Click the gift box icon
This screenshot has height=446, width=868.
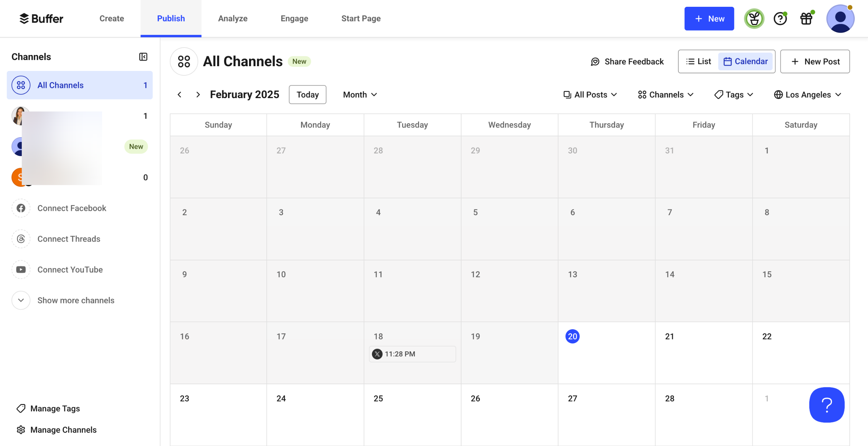coord(806,19)
